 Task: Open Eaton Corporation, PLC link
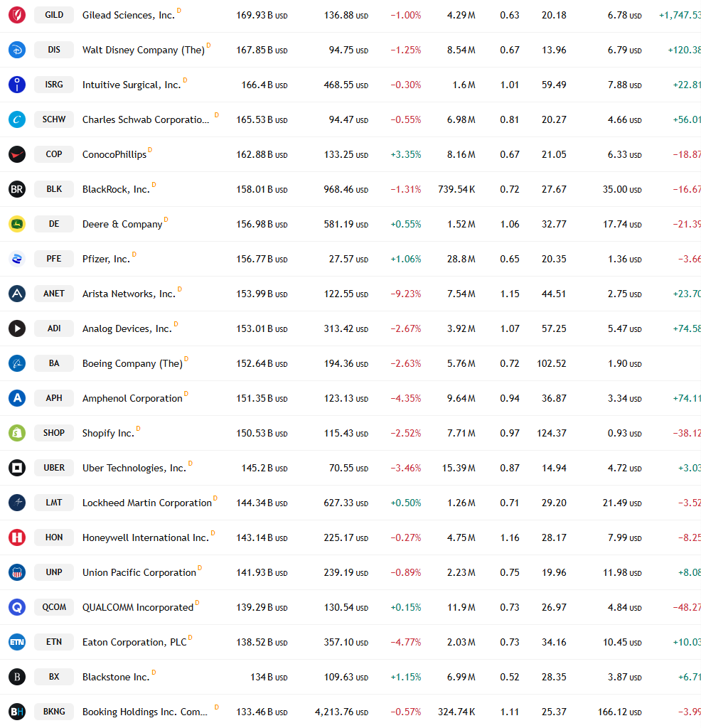click(134, 642)
